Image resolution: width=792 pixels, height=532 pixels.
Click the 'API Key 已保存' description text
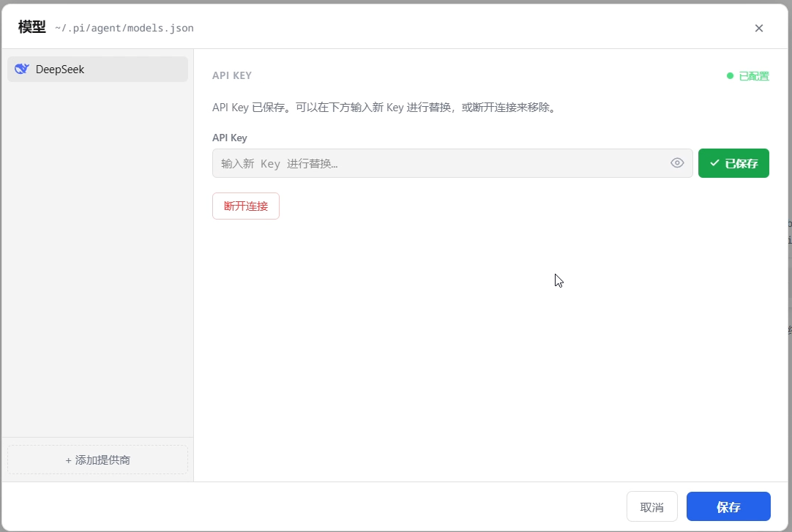[x=386, y=108]
